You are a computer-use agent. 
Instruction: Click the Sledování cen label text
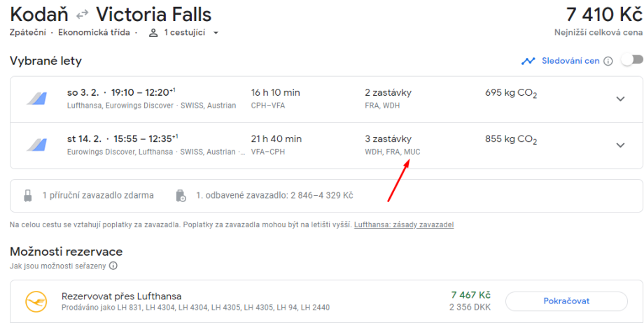click(570, 61)
